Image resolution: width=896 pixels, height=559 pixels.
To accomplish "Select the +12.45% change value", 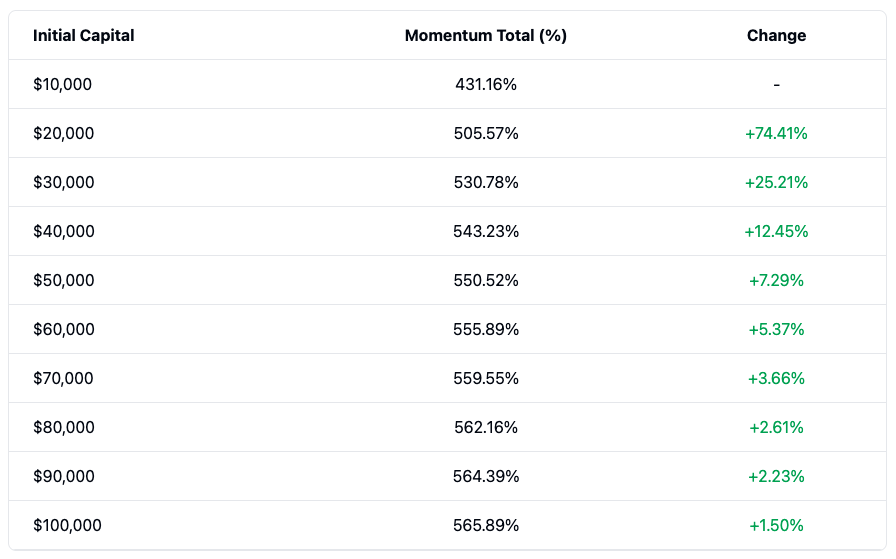I will [776, 232].
